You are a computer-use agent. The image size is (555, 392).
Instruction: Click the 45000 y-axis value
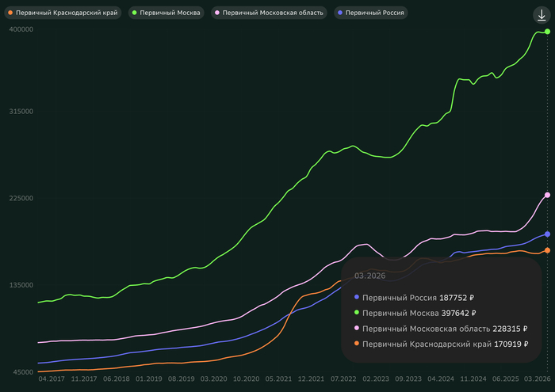(x=23, y=372)
